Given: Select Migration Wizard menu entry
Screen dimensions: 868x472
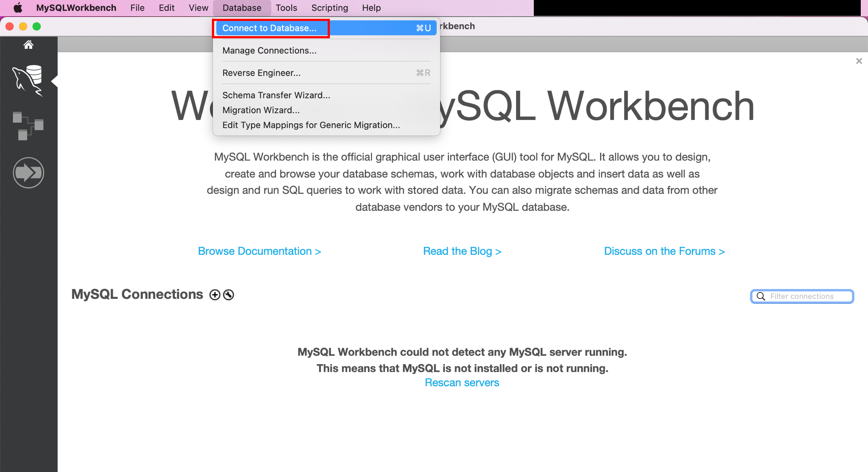Looking at the screenshot, I should tap(260, 110).
